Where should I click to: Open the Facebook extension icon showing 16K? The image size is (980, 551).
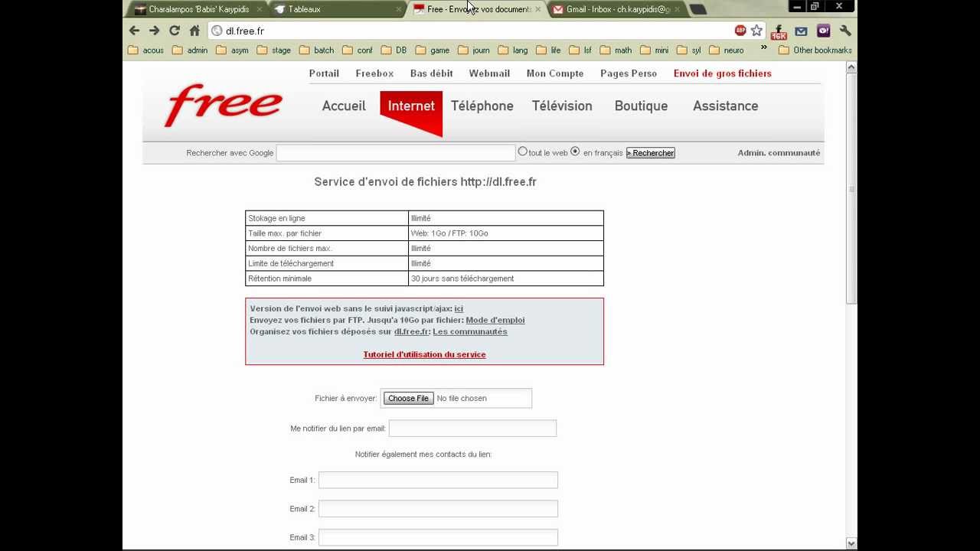click(x=779, y=31)
